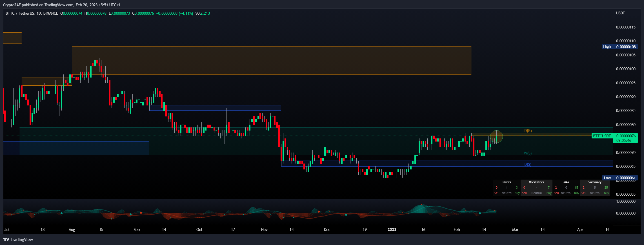Click the W(S) weekly support label
Viewport: 644px width, 245px height.
[528, 153]
